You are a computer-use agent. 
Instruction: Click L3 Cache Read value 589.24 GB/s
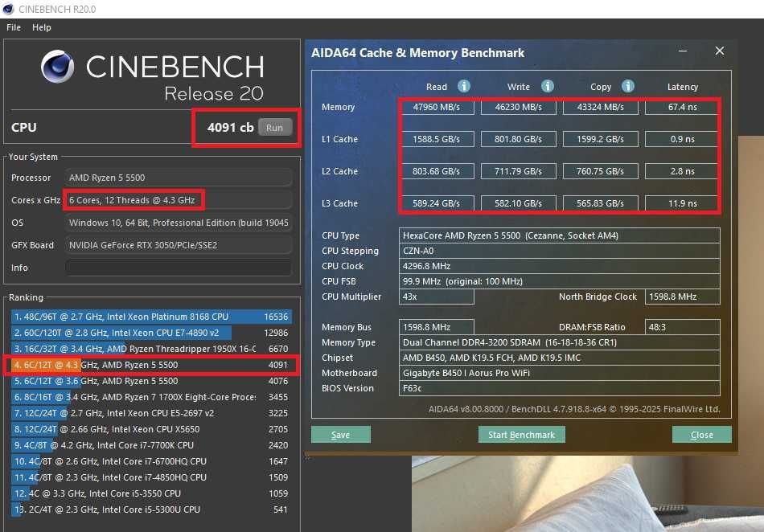click(437, 203)
